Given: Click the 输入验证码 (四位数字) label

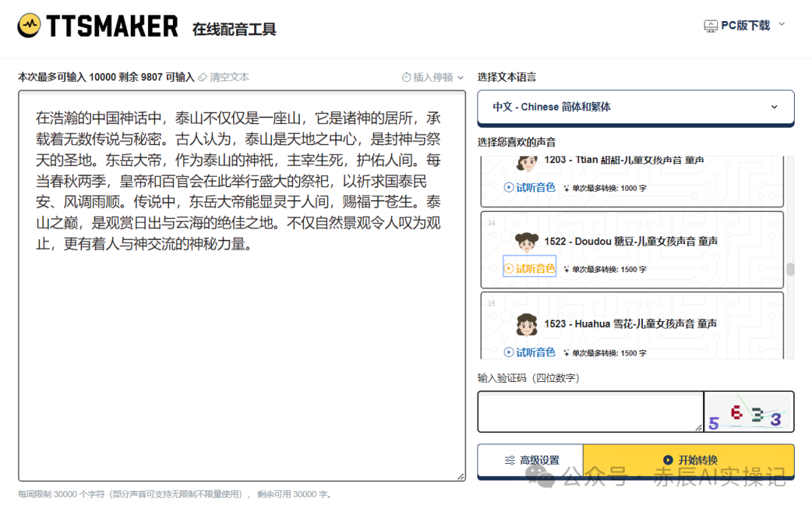Looking at the screenshot, I should point(529,378).
